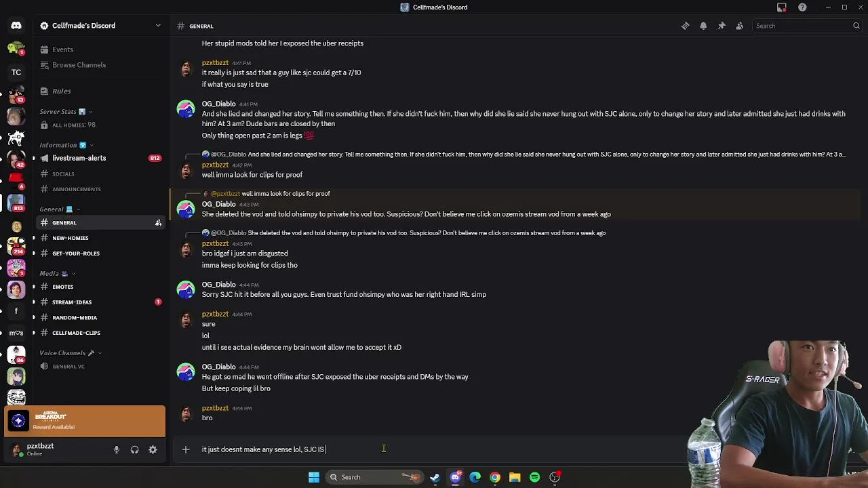868x488 pixels.
Task: Toggle member list icon
Action: [740, 26]
